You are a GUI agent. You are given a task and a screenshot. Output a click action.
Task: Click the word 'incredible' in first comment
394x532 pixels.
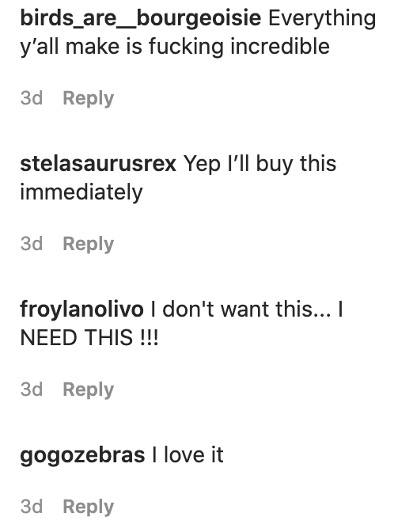280,47
